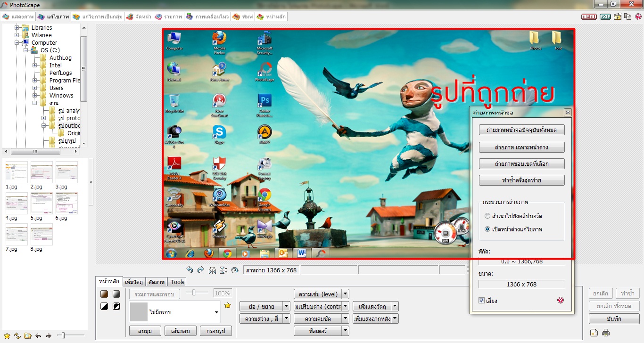Image resolution: width=644 pixels, height=343 pixels.
Task: Open the ภาพเคลื่อนไหว animation tab
Action: click(x=207, y=16)
